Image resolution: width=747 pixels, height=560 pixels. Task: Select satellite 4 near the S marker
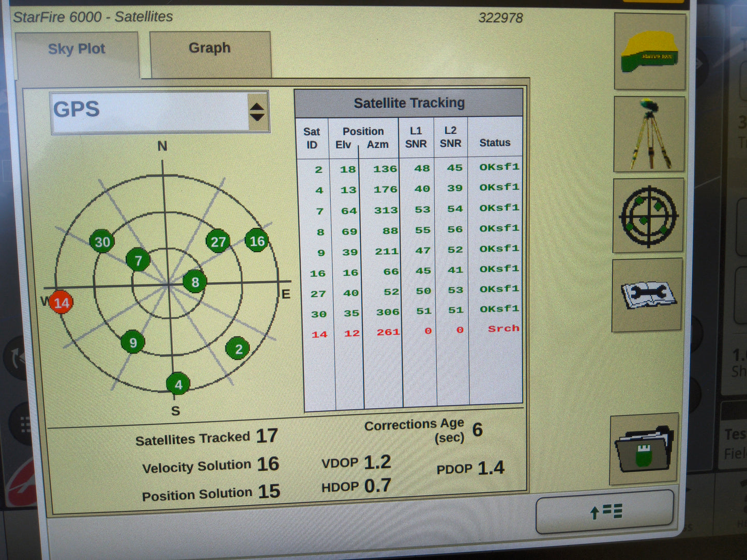coord(177,383)
